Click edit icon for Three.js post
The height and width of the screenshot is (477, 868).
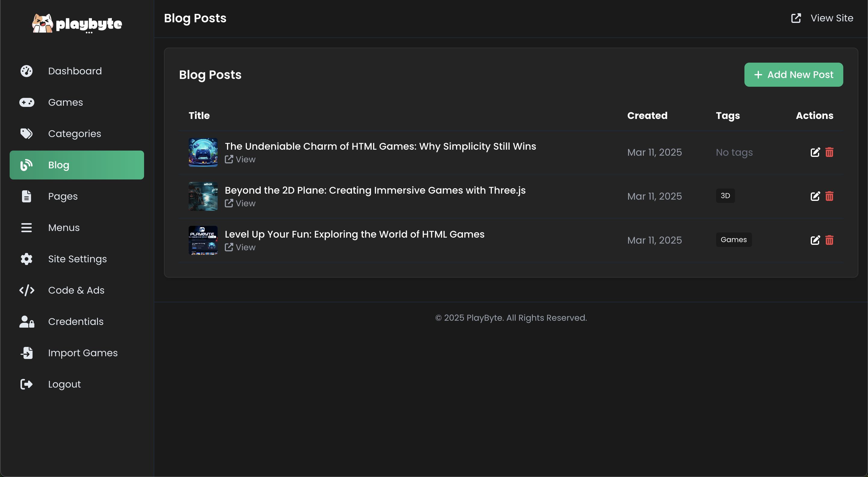pyautogui.click(x=815, y=196)
